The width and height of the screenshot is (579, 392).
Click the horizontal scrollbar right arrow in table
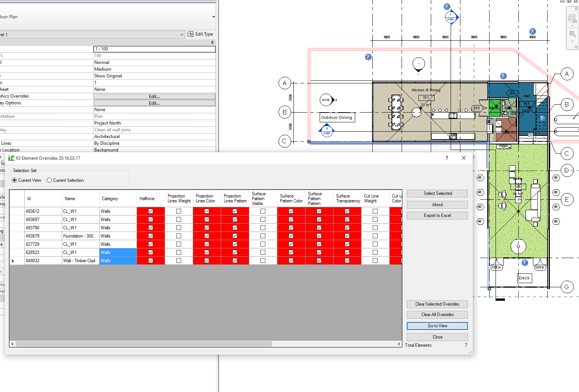[x=399, y=344]
